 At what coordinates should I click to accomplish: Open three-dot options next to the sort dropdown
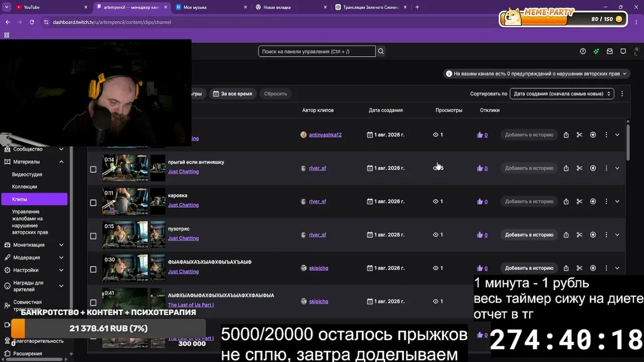(x=622, y=94)
